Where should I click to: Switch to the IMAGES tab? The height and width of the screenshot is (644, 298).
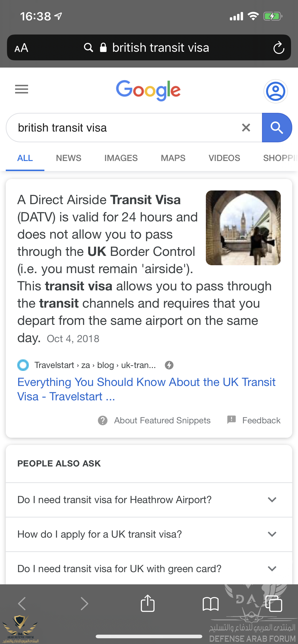121,158
